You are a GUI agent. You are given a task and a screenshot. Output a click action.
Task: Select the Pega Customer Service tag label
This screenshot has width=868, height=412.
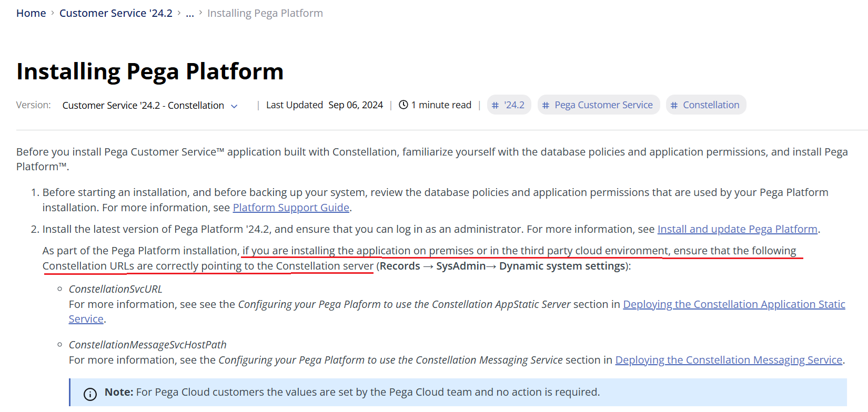(x=603, y=105)
